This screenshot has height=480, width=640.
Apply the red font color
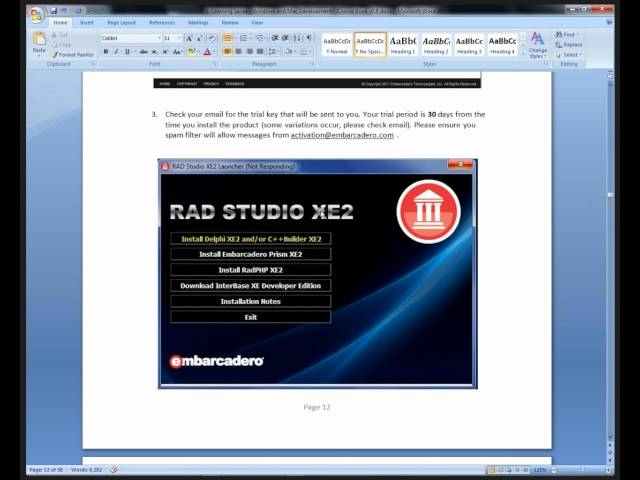coord(207,52)
